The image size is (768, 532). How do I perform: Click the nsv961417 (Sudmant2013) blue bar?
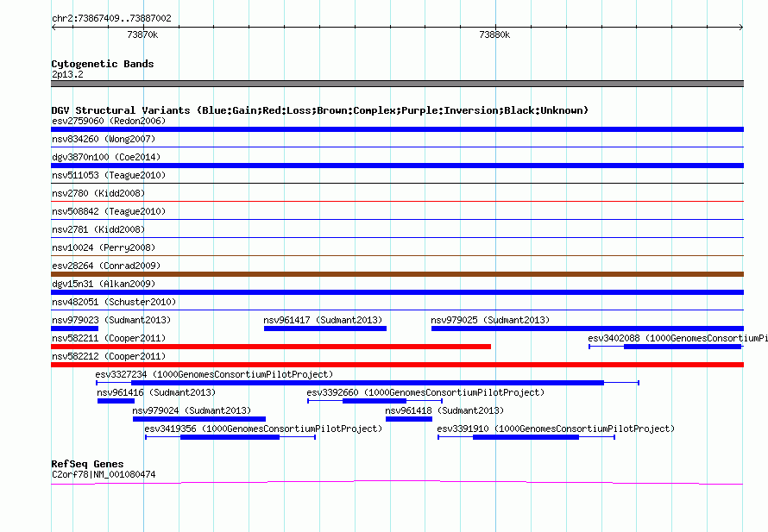[325, 329]
